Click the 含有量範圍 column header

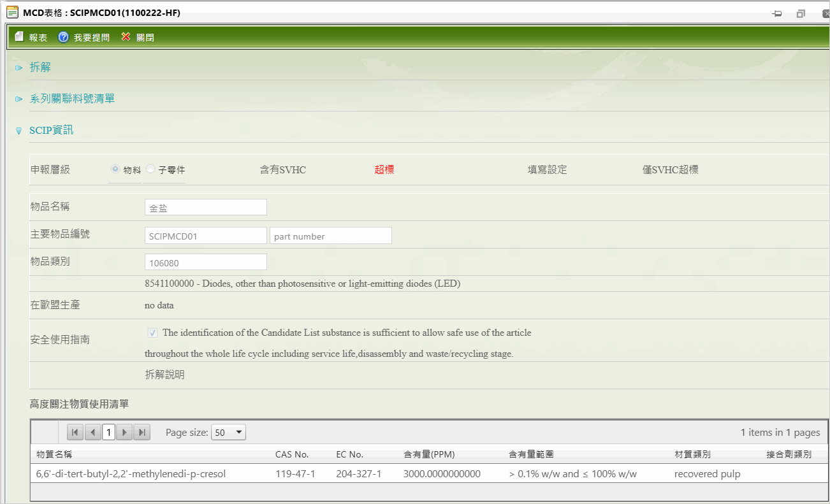[x=530, y=454]
